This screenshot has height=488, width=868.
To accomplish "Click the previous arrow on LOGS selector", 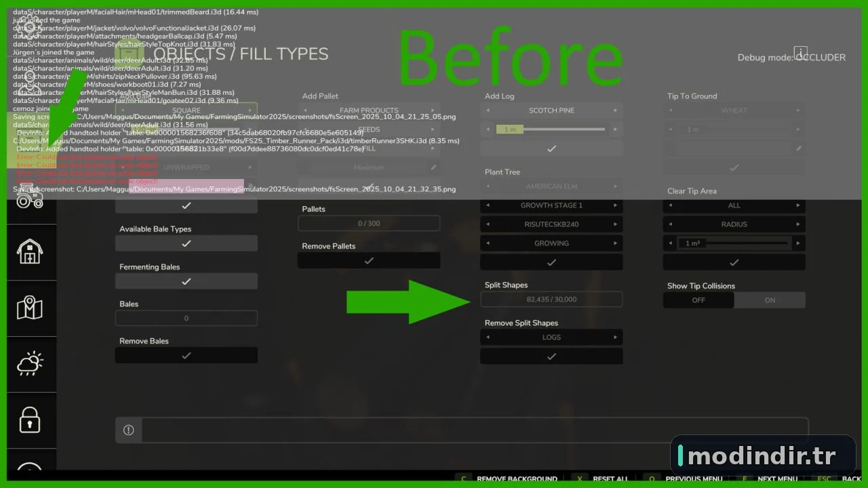I will (488, 337).
